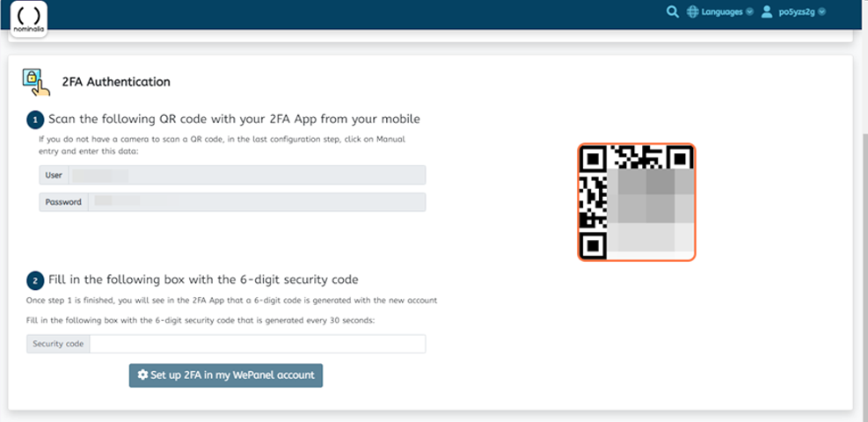This screenshot has width=868, height=422.
Task: Click Set up 2FA in my WePanel account
Action: [226, 375]
